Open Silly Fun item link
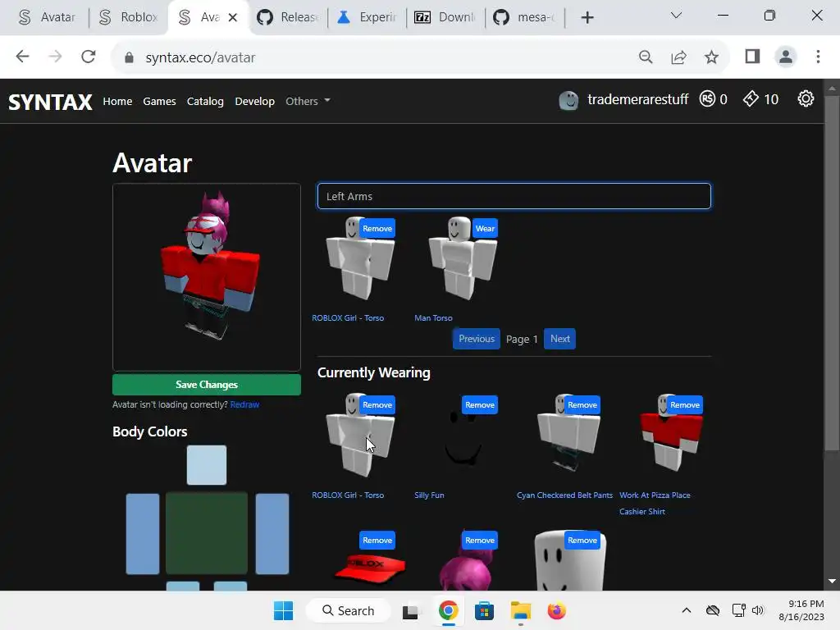Viewport: 840px width, 630px height. [429, 495]
